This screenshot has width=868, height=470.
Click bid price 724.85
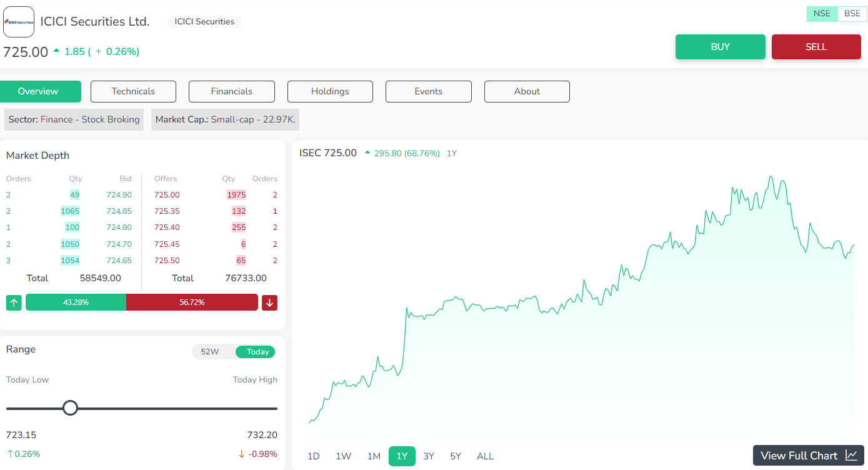[x=119, y=211]
